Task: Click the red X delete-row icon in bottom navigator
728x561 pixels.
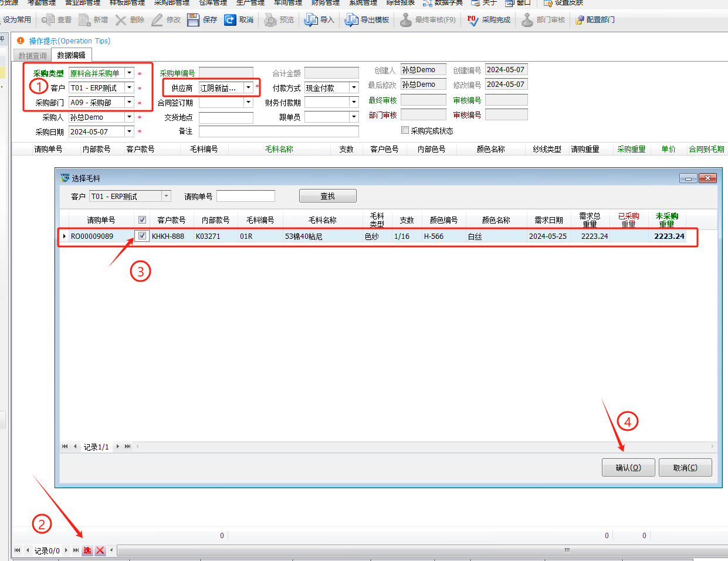Action: tap(100, 550)
